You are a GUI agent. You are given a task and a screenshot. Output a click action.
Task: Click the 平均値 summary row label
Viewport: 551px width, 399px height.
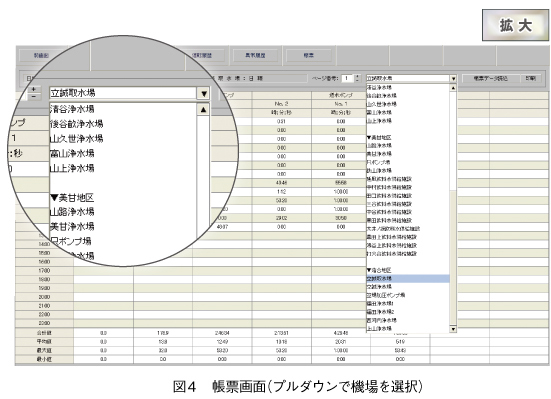pos(44,341)
